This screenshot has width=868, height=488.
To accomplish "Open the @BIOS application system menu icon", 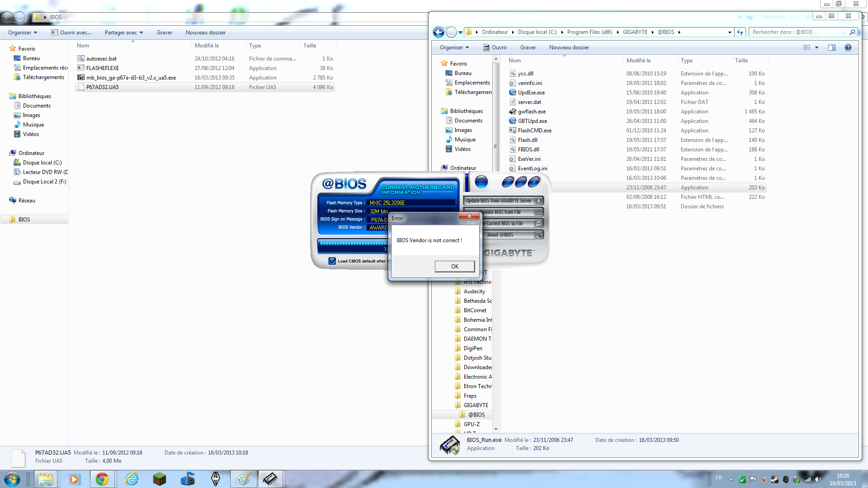I will 481,183.
